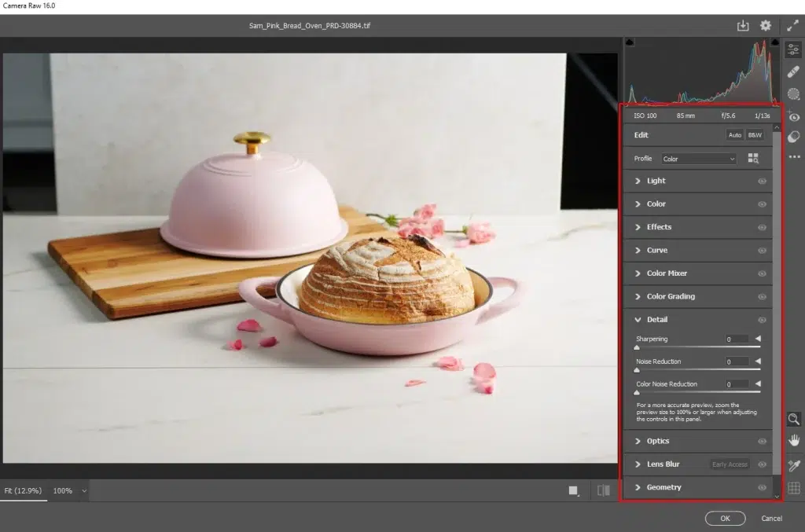Image resolution: width=805 pixels, height=532 pixels.
Task: Hide Detail panel adjustments with eye icon
Action: 761,320
